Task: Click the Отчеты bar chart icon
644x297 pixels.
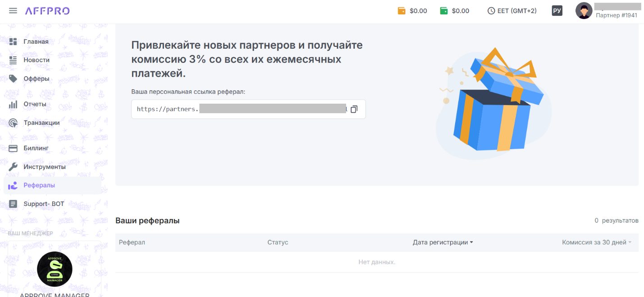Action: [x=13, y=104]
